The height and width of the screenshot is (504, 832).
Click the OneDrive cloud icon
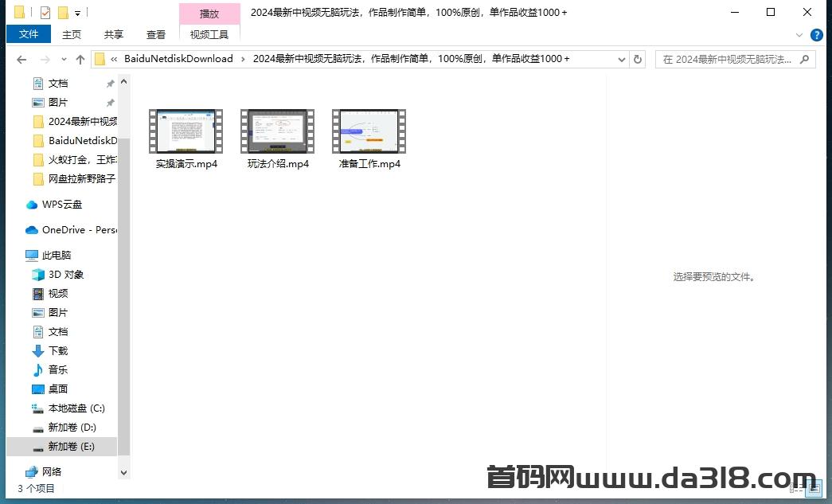[32, 230]
